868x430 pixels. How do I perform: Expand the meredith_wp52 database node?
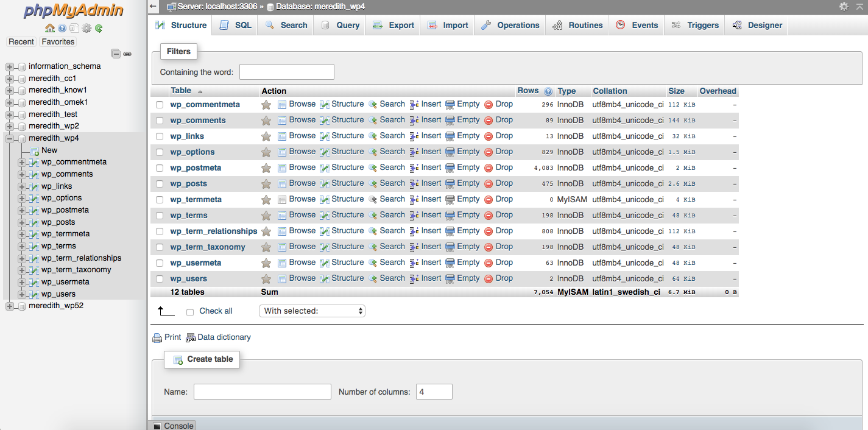[10, 306]
